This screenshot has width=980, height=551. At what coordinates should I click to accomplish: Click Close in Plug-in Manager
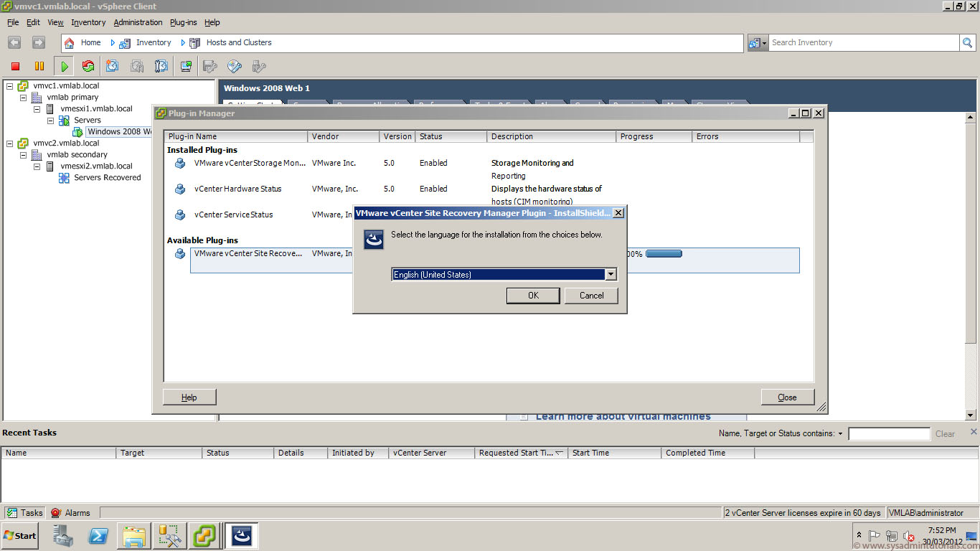point(787,397)
